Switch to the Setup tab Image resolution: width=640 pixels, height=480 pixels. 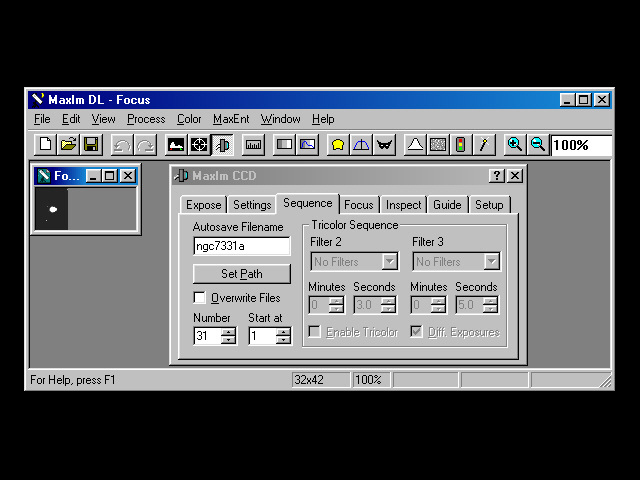point(489,204)
